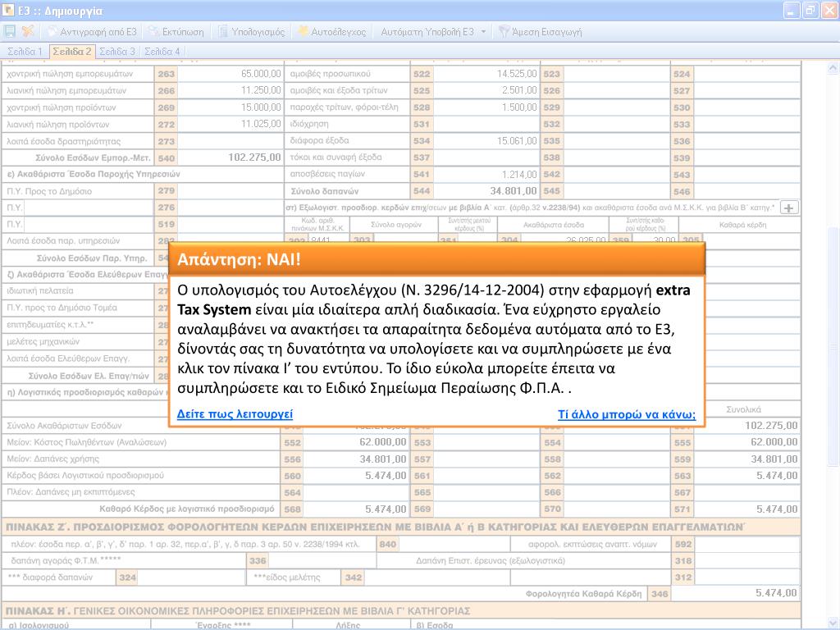Click the 'Απάντηση: ΝΑΙ!' popup header
840x630 pixels.
436,259
